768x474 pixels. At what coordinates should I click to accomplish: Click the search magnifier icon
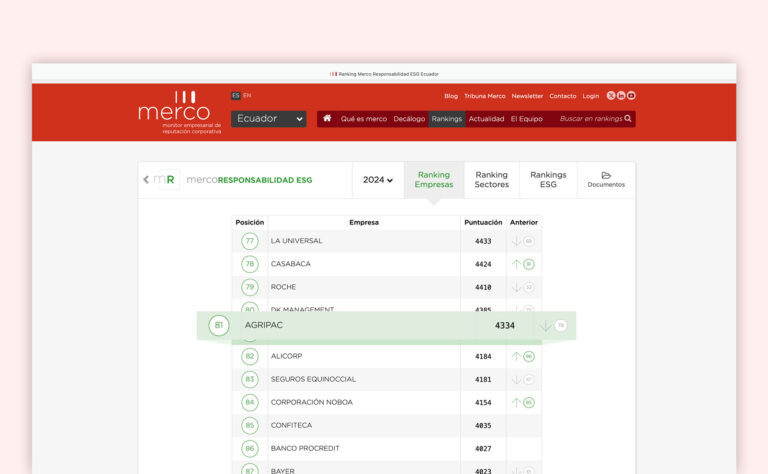click(x=628, y=119)
